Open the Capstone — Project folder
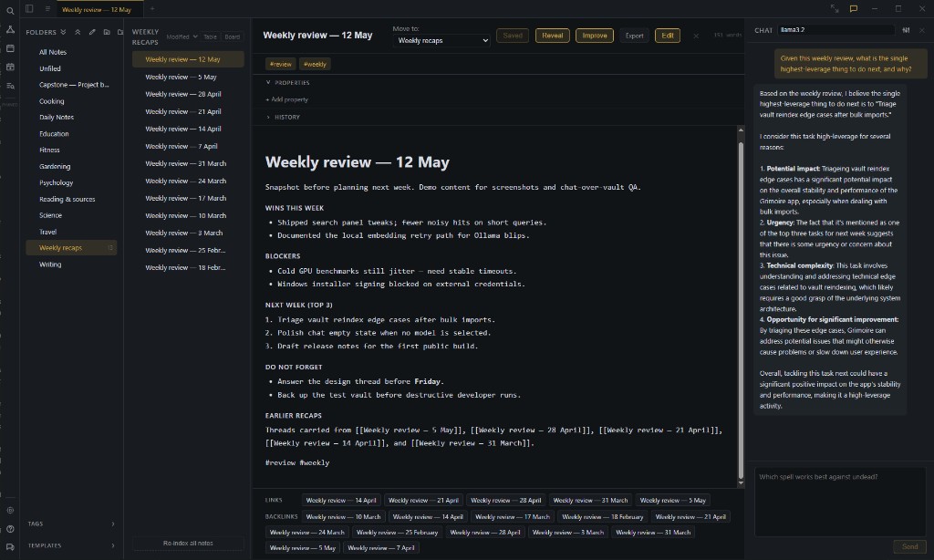 pyautogui.click(x=71, y=85)
